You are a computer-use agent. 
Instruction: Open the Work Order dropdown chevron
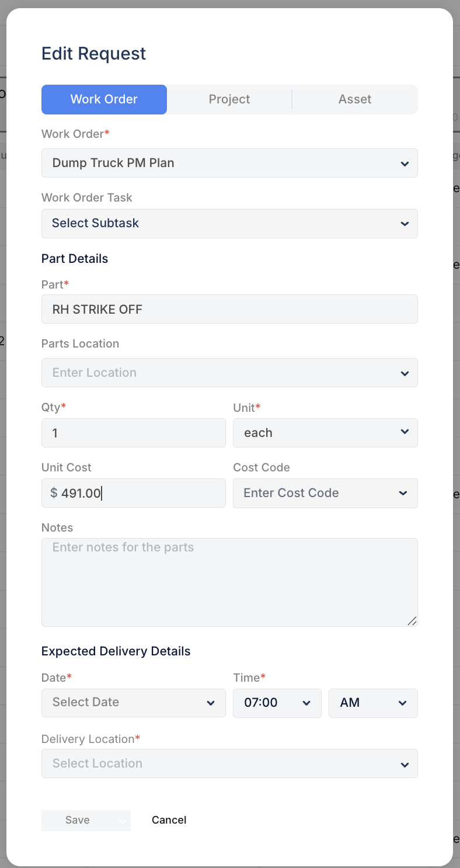click(x=405, y=164)
